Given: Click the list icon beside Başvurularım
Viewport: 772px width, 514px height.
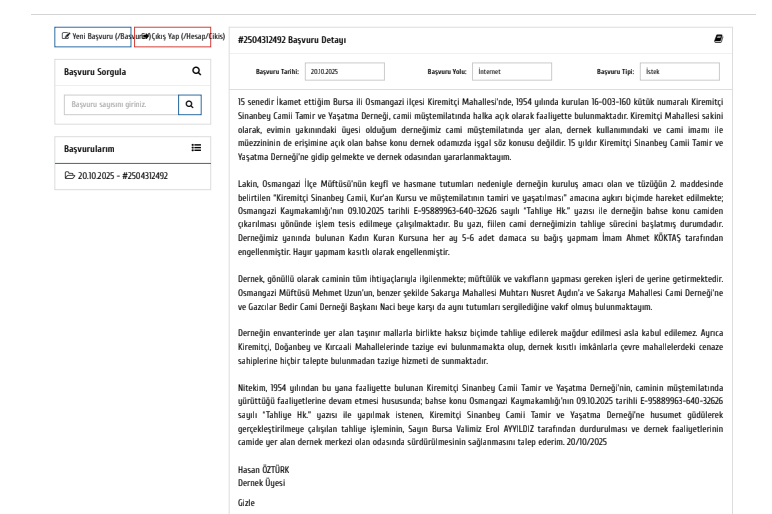Looking at the screenshot, I should (x=196, y=148).
